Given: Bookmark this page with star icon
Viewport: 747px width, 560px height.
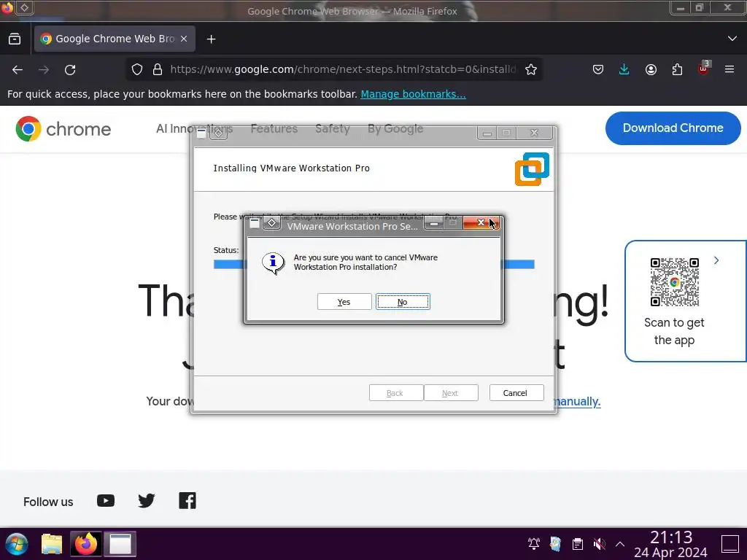Looking at the screenshot, I should (x=531, y=69).
